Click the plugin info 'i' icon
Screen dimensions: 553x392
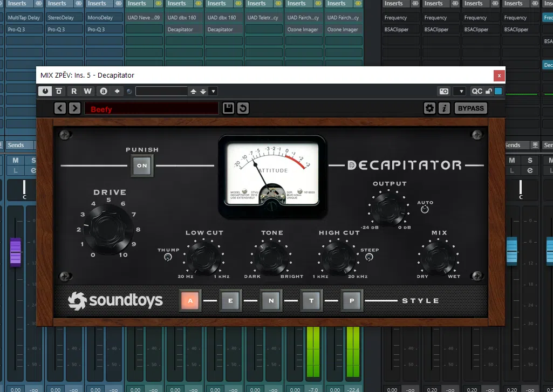[x=444, y=108]
